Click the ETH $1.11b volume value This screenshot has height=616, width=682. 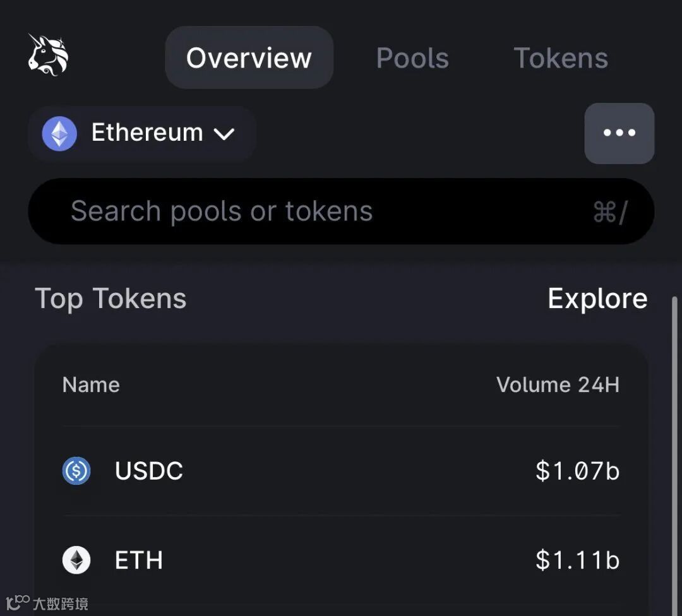coord(578,560)
